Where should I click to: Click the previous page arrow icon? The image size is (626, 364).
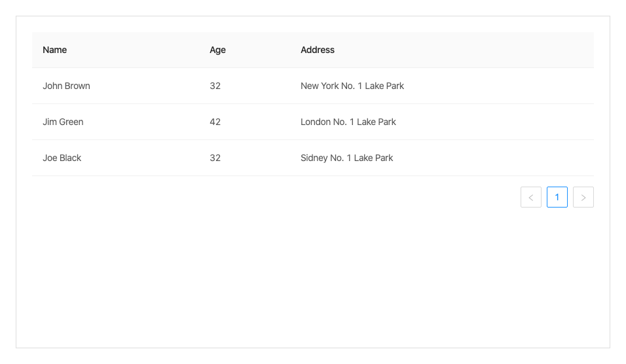pos(531,197)
